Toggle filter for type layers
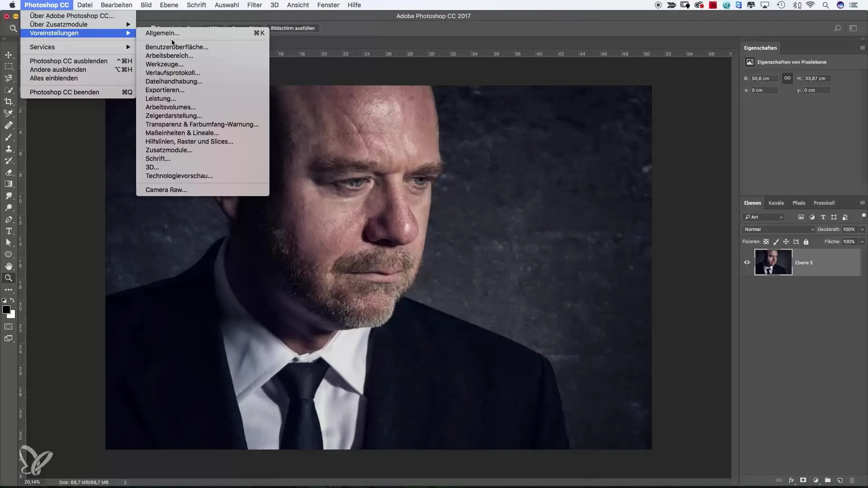The image size is (868, 488). (823, 217)
